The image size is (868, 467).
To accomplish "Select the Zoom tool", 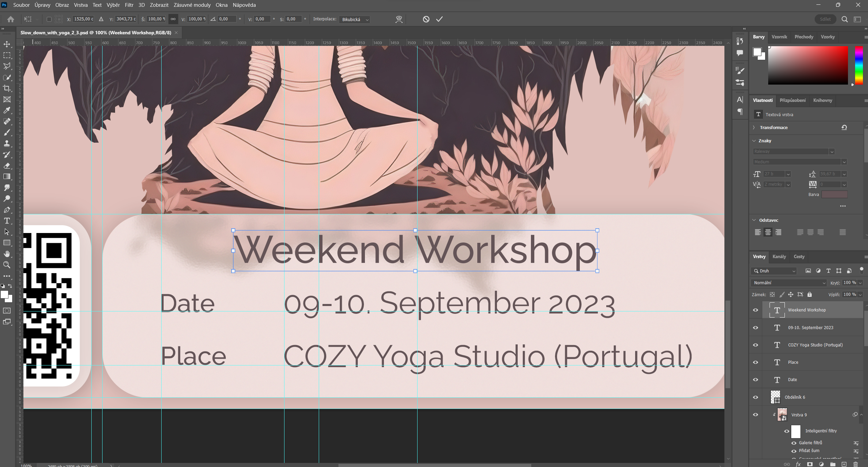I will 7,265.
